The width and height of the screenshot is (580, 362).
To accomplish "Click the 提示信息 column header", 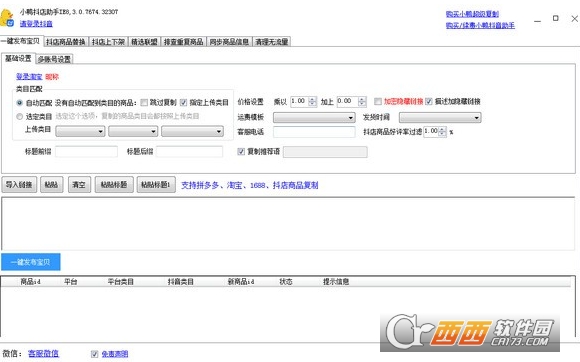I will pos(336,282).
